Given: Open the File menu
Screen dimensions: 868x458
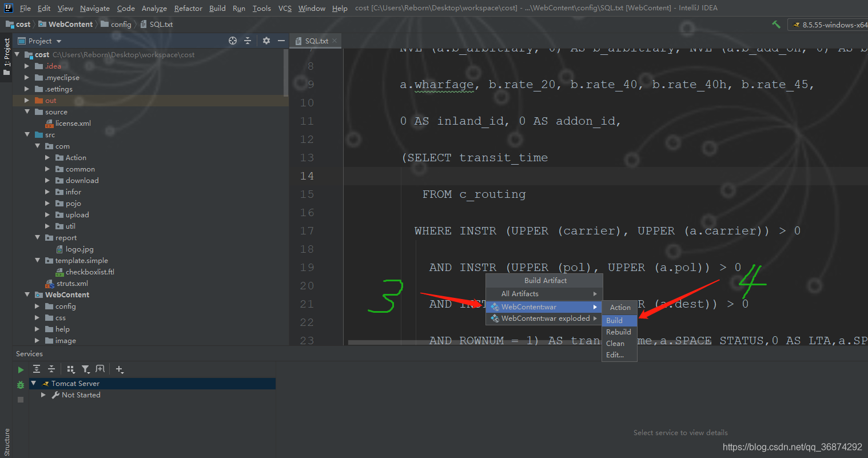Looking at the screenshot, I should (25, 8).
